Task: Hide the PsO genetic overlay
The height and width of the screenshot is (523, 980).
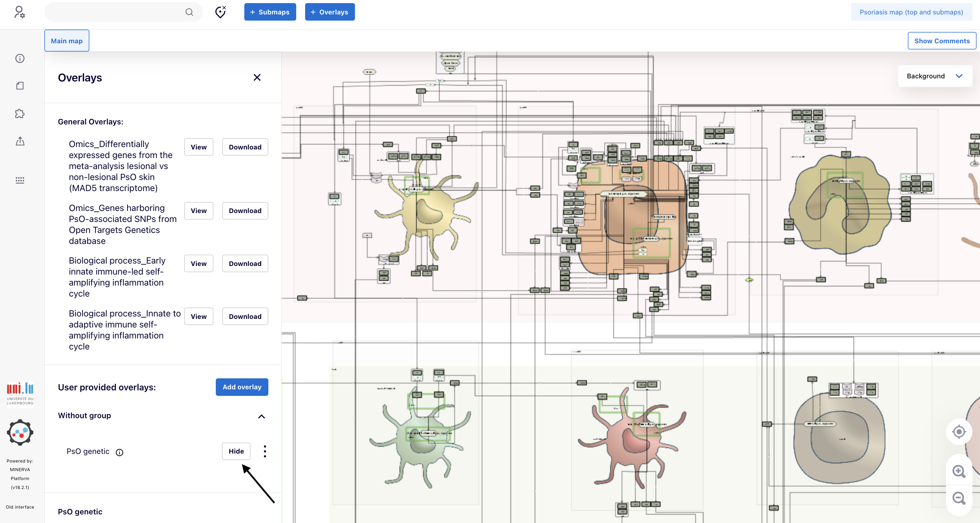Action: 236,451
